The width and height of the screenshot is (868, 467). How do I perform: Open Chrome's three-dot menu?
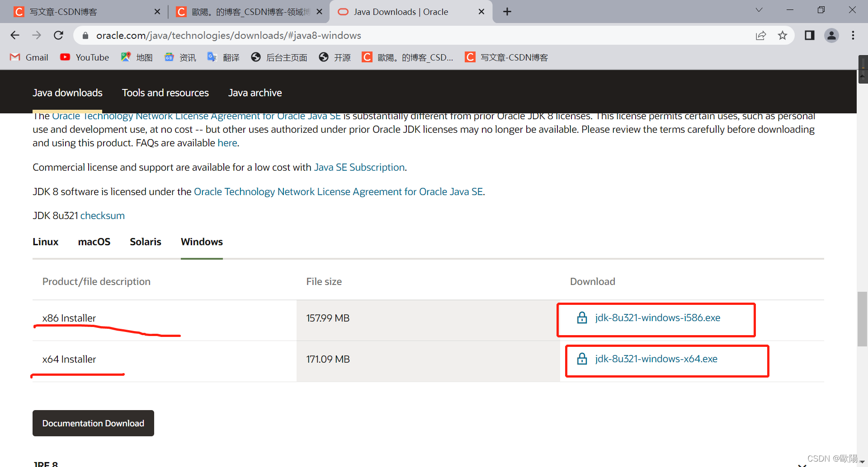853,35
